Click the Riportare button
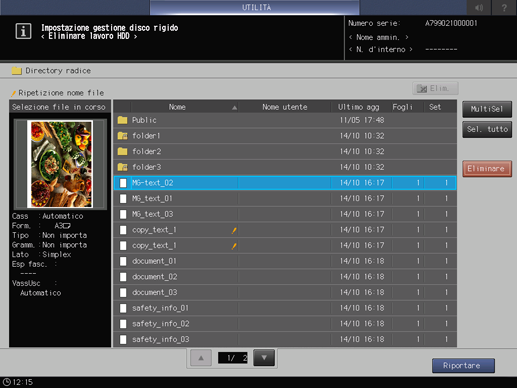This screenshot has width=517, height=388. pos(463,366)
